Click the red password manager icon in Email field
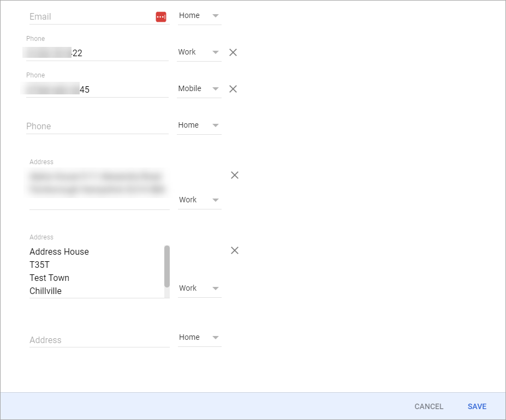The width and height of the screenshot is (506, 420). click(x=160, y=17)
